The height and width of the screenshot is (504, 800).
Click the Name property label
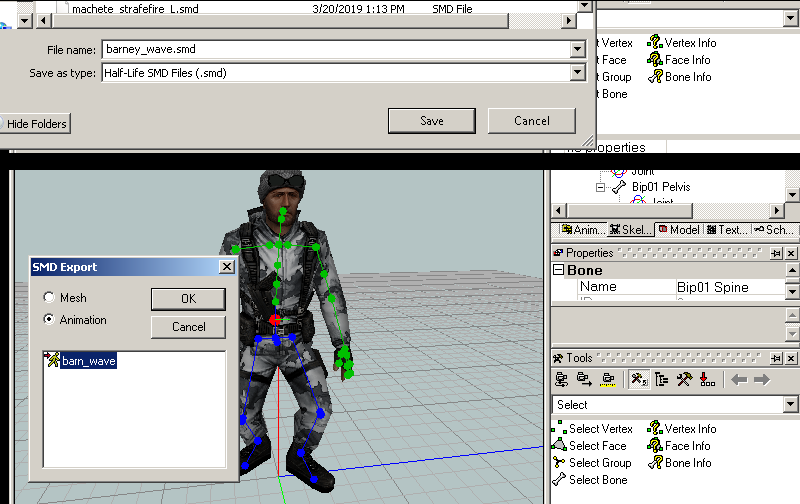(x=598, y=287)
